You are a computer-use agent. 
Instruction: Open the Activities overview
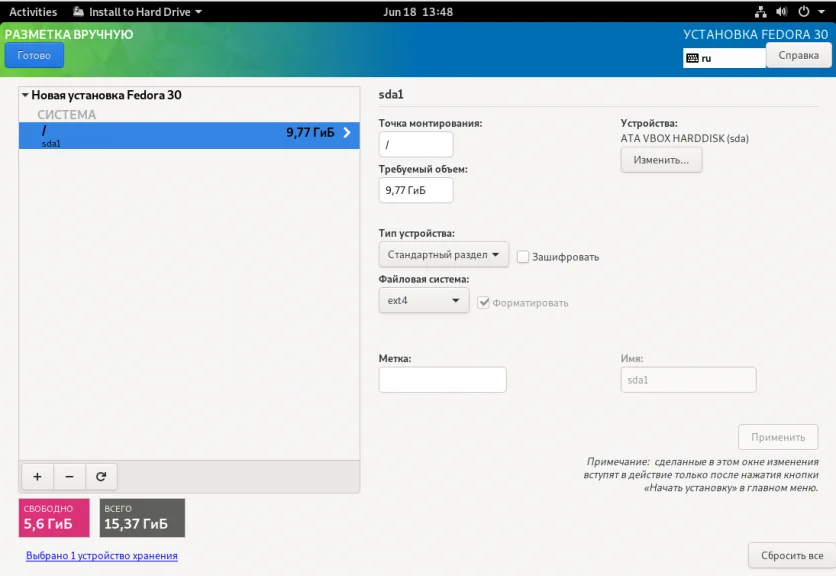pos(33,12)
